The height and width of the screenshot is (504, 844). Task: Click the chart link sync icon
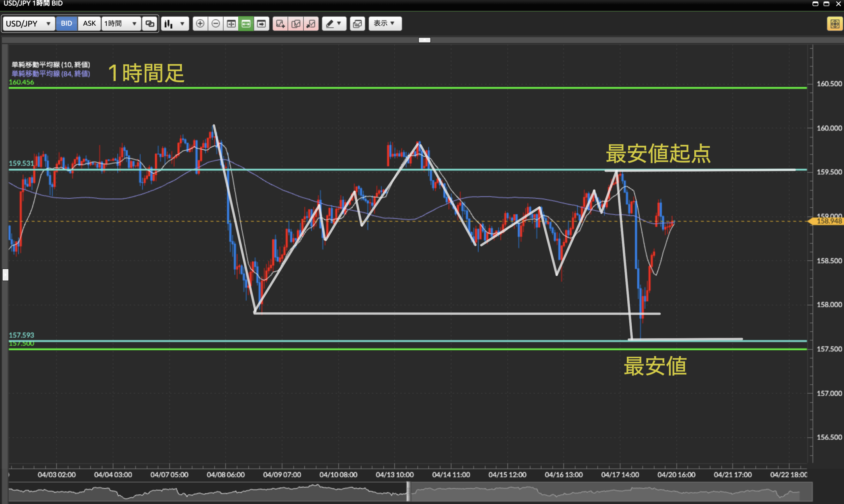(x=150, y=23)
